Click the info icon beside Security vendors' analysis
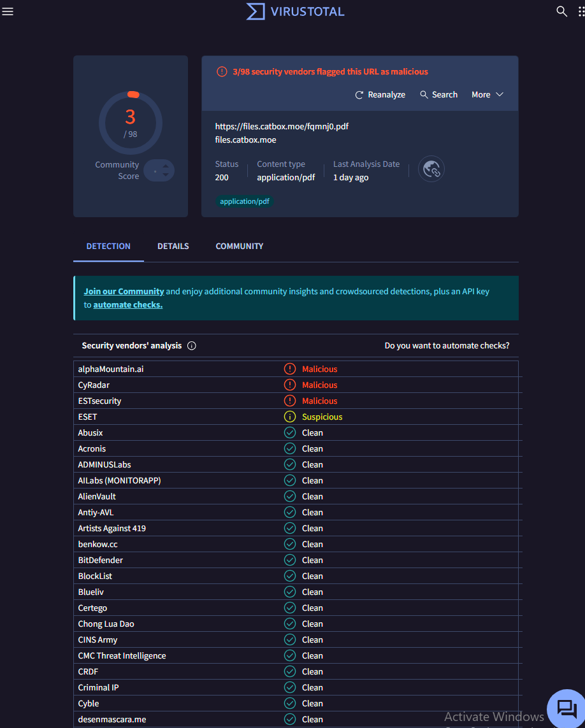 tap(191, 346)
